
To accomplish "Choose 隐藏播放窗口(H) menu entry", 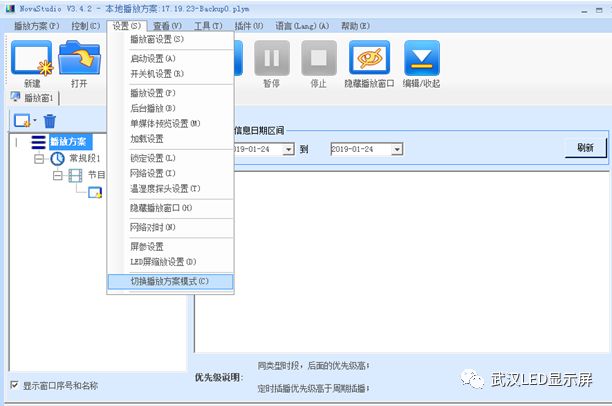I will pyautogui.click(x=171, y=208).
